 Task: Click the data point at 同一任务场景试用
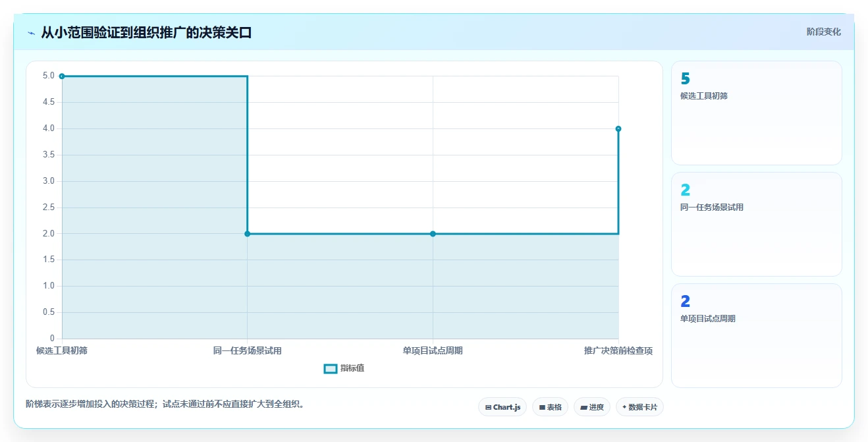248,234
